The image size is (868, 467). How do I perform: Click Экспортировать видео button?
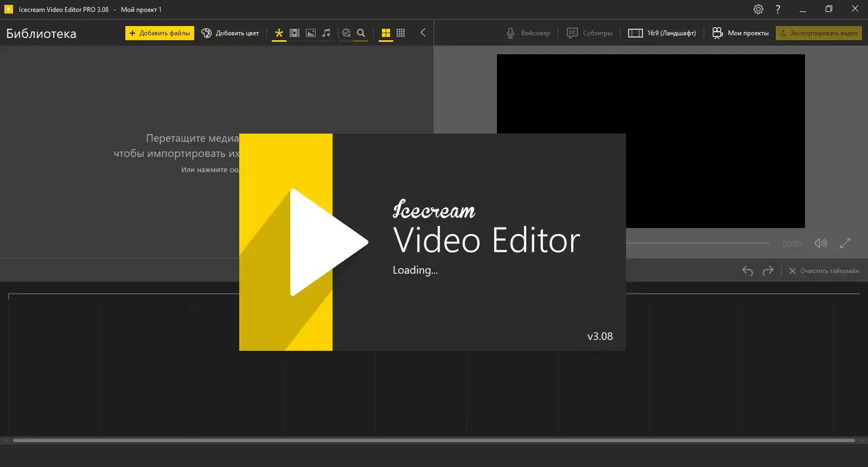819,33
